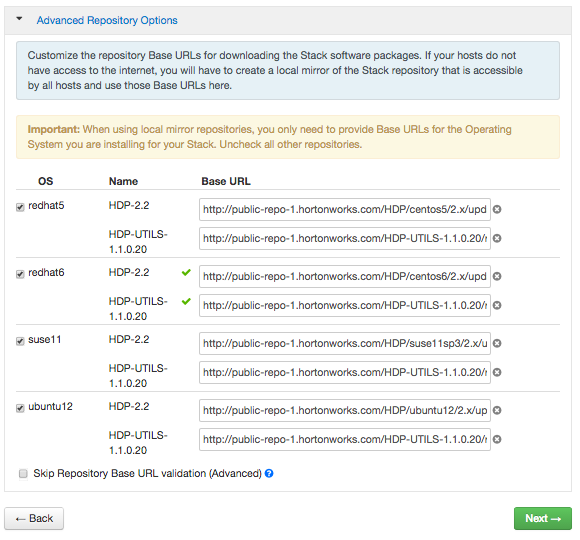
Task: Open help for Skip Repository validation
Action: pos(269,473)
